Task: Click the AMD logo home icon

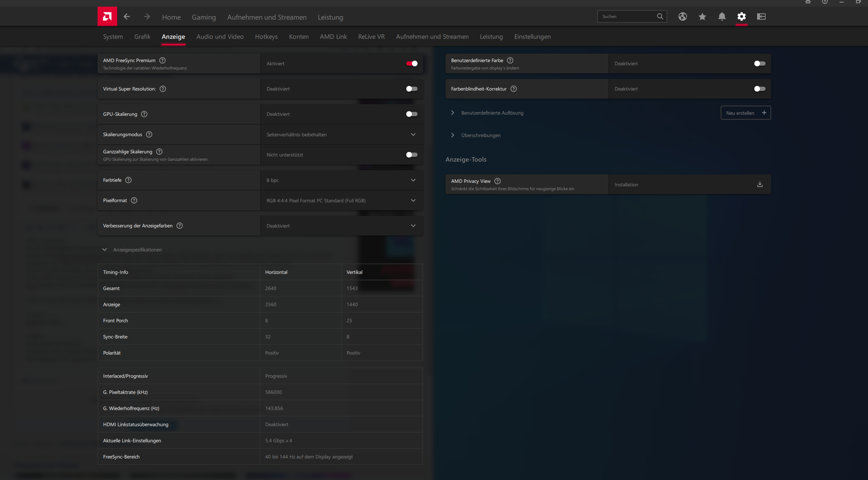Action: (107, 16)
